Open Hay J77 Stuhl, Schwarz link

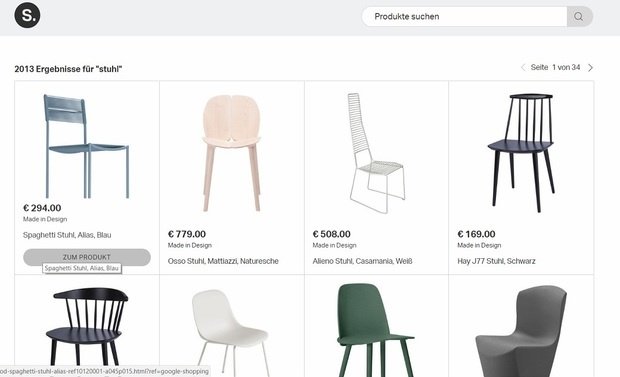tap(496, 261)
